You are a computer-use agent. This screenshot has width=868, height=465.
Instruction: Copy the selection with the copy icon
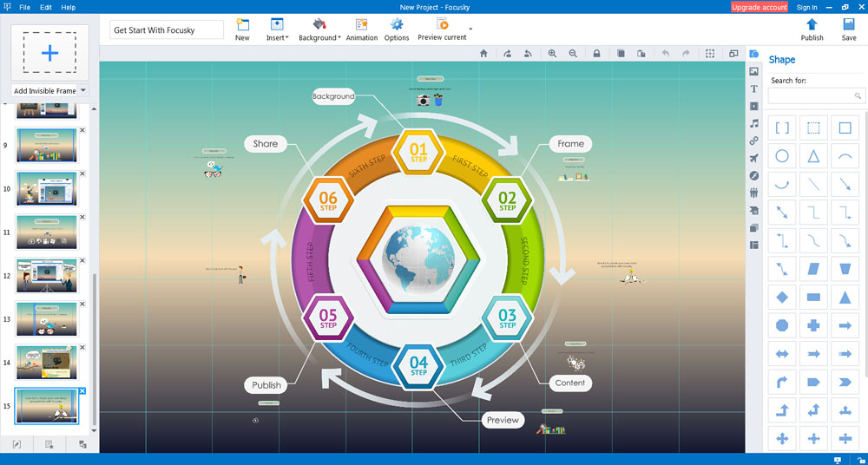[621, 54]
